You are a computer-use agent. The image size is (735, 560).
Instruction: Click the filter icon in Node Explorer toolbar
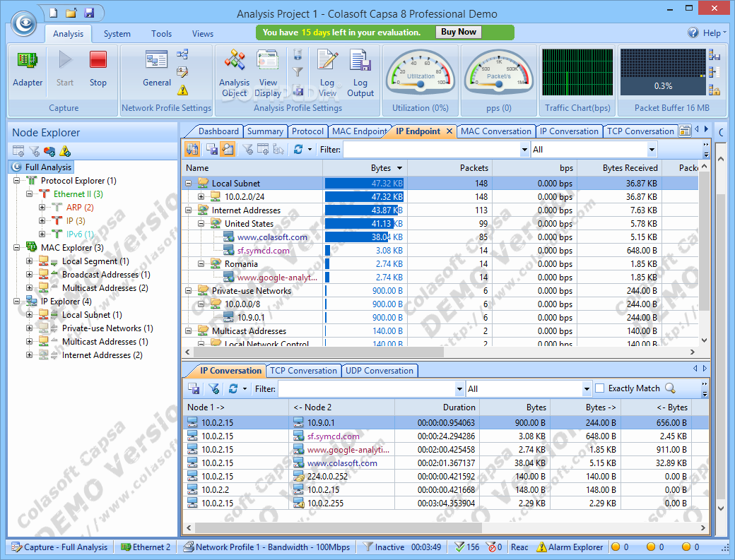pyautogui.click(x=34, y=151)
